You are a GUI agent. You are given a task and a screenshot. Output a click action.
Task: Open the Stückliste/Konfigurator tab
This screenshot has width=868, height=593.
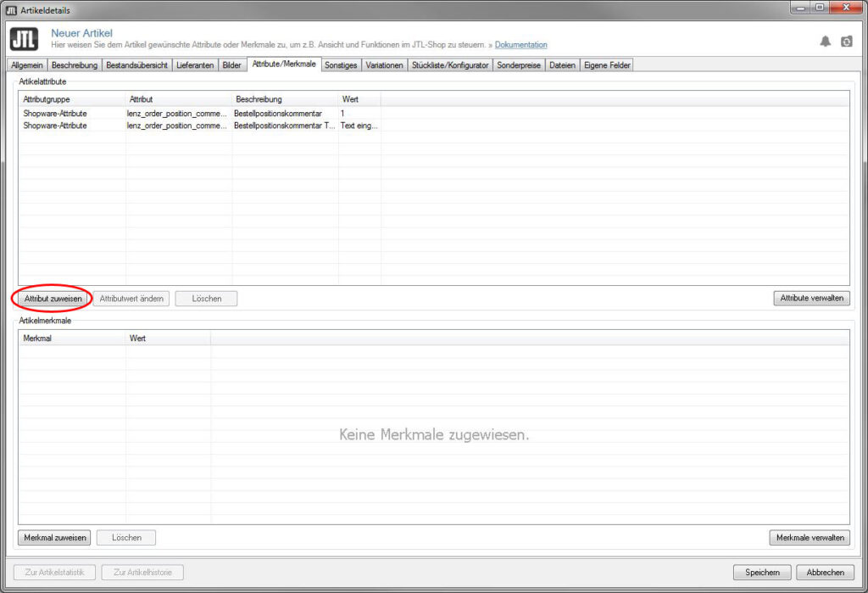click(450, 65)
